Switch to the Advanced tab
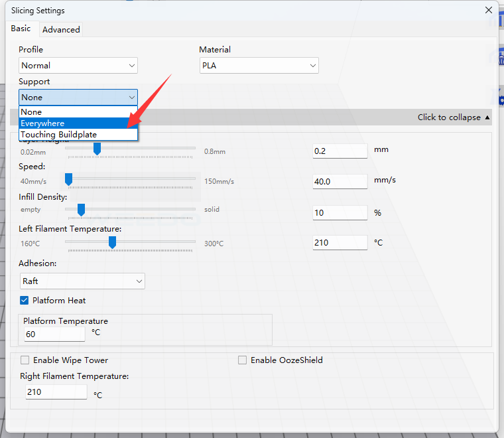 point(61,29)
